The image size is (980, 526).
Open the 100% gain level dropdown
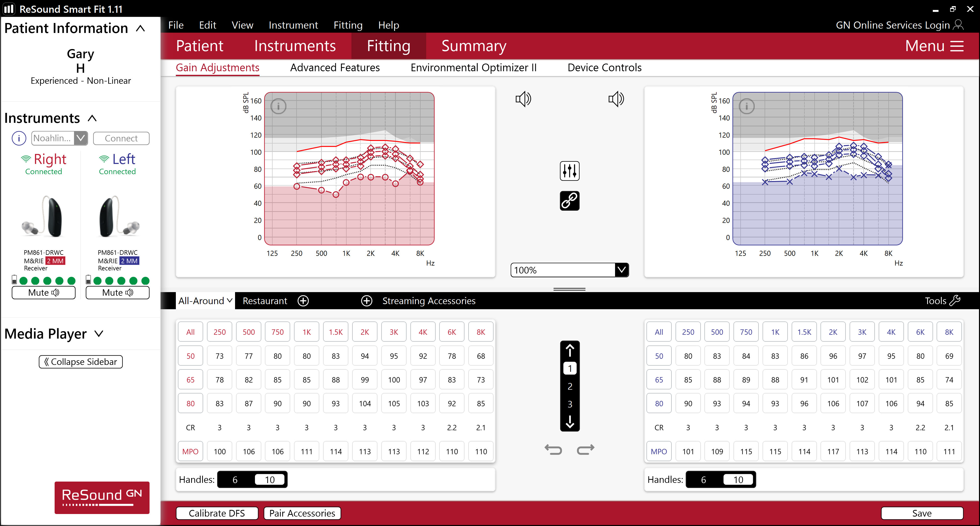(x=621, y=270)
